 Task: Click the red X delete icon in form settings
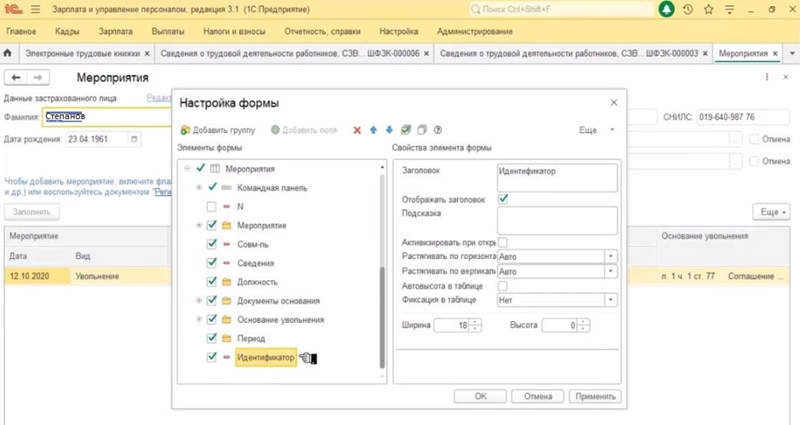(x=357, y=130)
